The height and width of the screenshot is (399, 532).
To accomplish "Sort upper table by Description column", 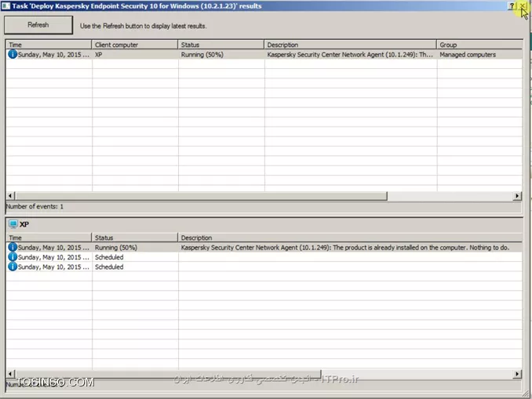I will point(350,45).
